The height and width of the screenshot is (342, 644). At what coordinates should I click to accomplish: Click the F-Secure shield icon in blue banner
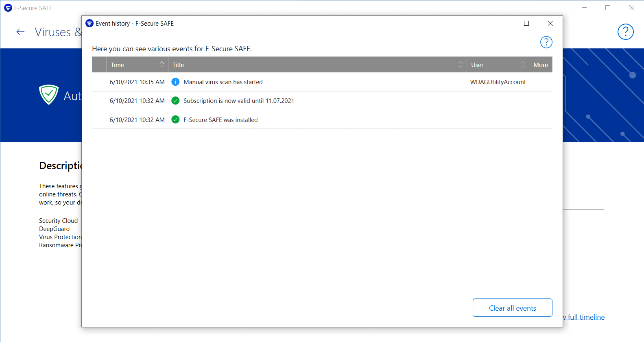[49, 94]
